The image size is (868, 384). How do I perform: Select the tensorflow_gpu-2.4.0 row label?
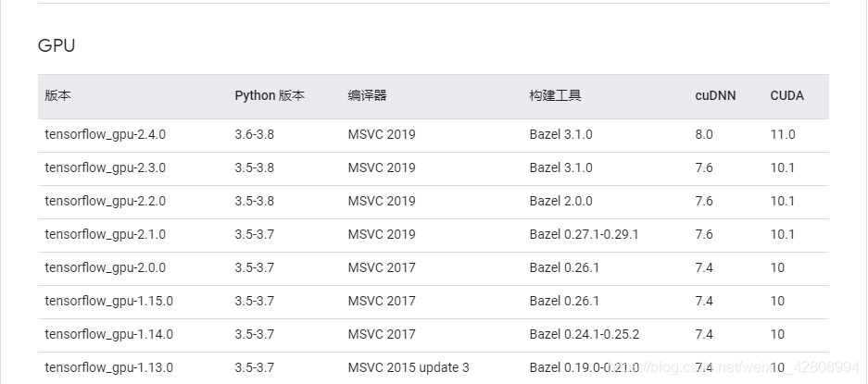coord(106,134)
